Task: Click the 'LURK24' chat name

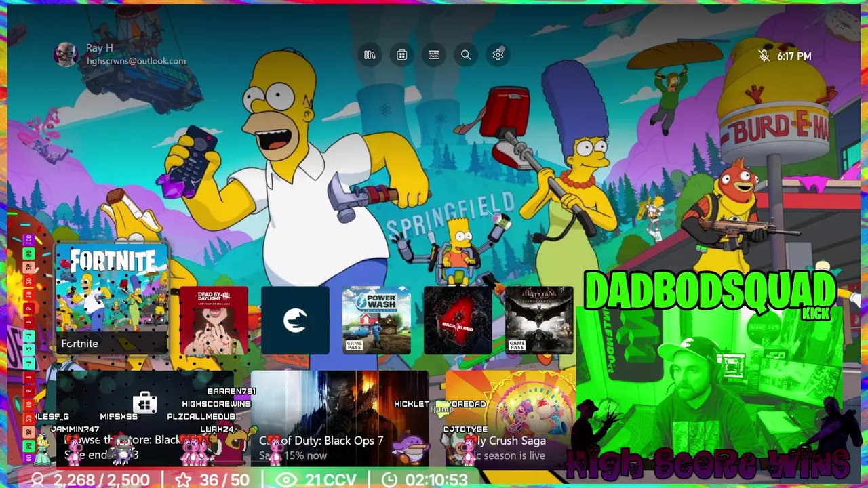Action: click(x=217, y=430)
